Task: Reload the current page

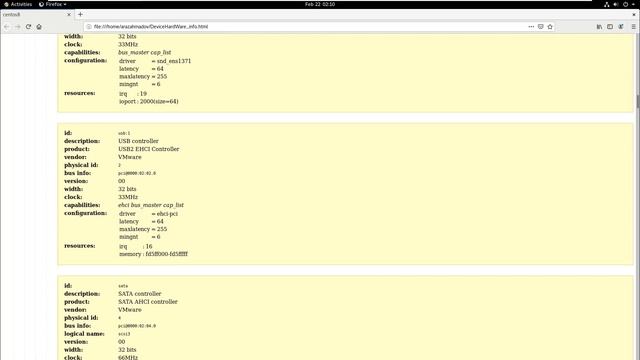Action: [28, 27]
